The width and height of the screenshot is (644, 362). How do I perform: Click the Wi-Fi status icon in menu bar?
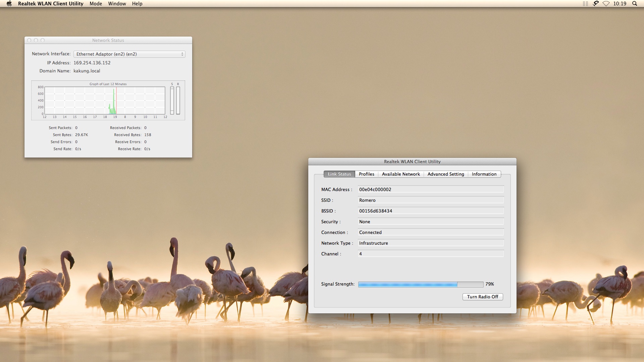pos(606,4)
